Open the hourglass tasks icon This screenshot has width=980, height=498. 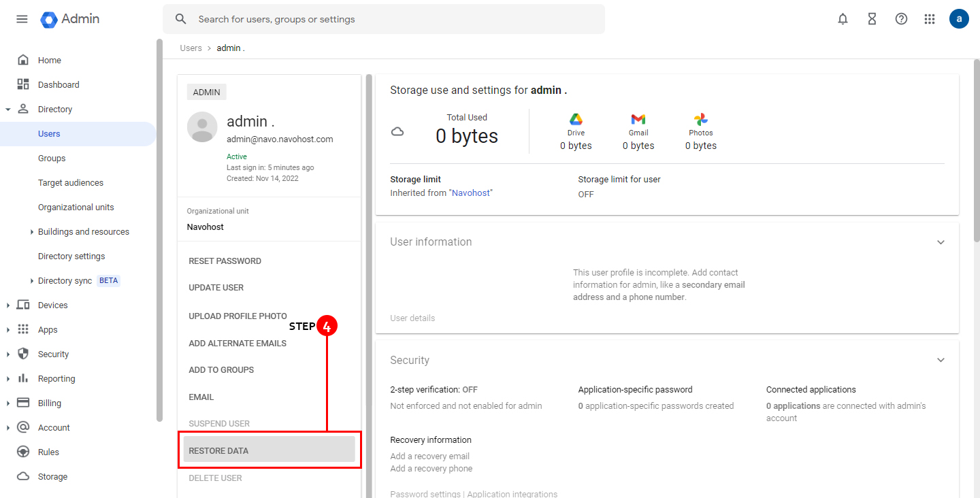[872, 19]
